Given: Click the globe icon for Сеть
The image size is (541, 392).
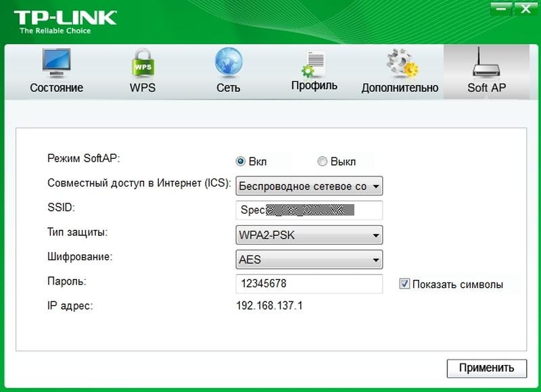Looking at the screenshot, I should pos(229,63).
